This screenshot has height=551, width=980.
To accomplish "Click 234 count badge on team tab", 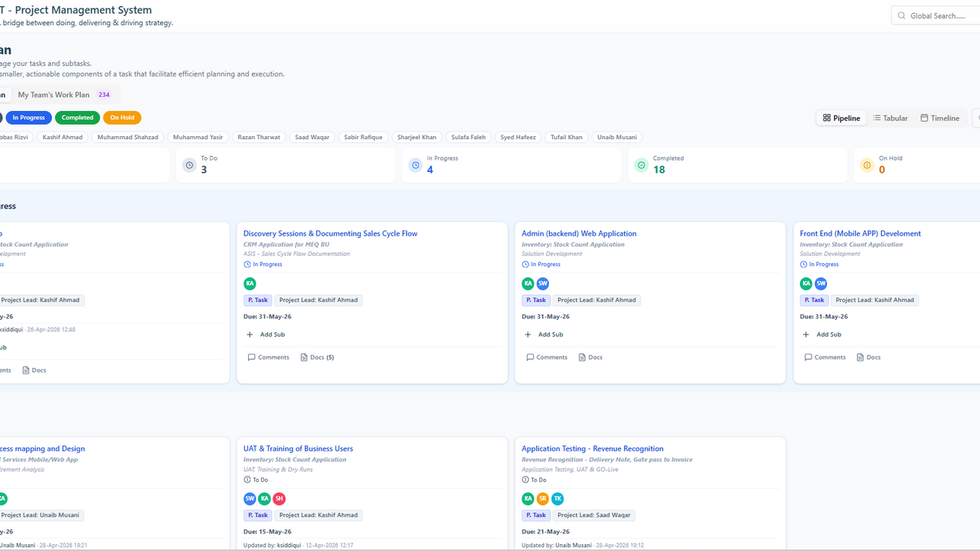I will tap(104, 95).
